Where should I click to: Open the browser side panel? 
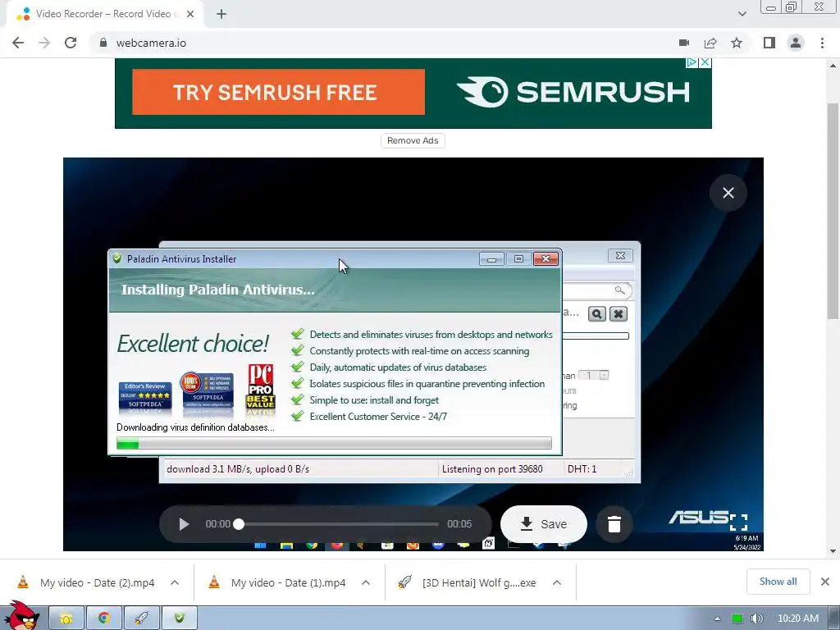pyautogui.click(x=769, y=43)
